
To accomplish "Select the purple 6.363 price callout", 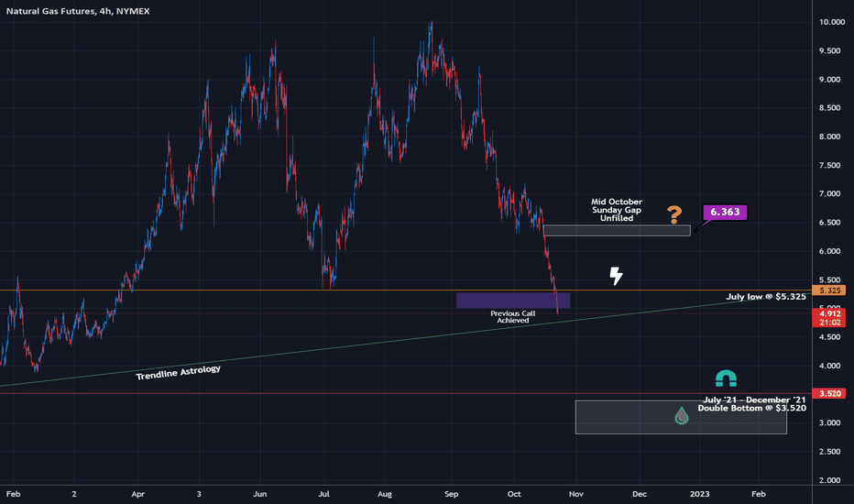I will point(725,212).
